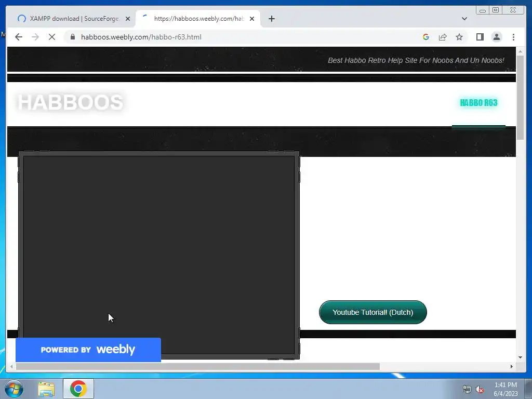Open File Explorer from taskbar
The height and width of the screenshot is (399, 532).
click(x=46, y=389)
